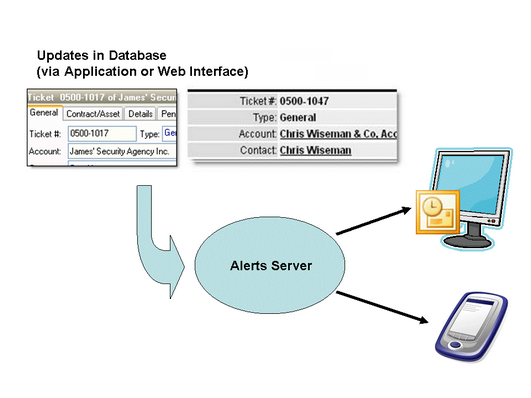Image resolution: width=531 pixels, height=398 pixels.
Task: Click the Alerts Server ellipse
Action: pyautogui.click(x=270, y=265)
